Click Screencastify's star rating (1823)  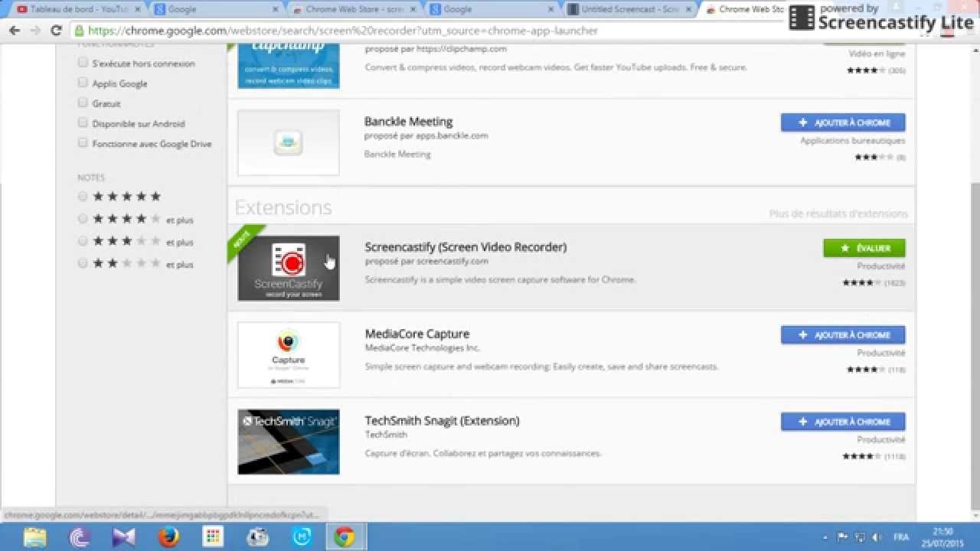(874, 283)
